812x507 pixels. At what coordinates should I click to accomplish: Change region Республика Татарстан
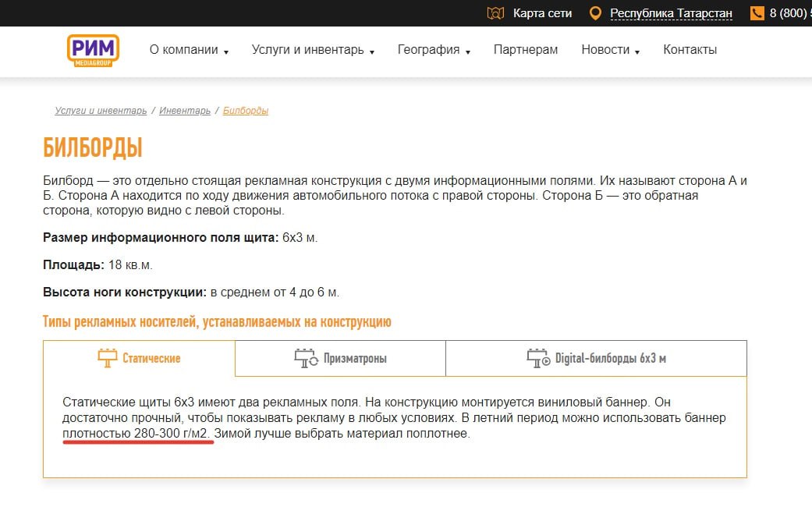click(x=671, y=13)
